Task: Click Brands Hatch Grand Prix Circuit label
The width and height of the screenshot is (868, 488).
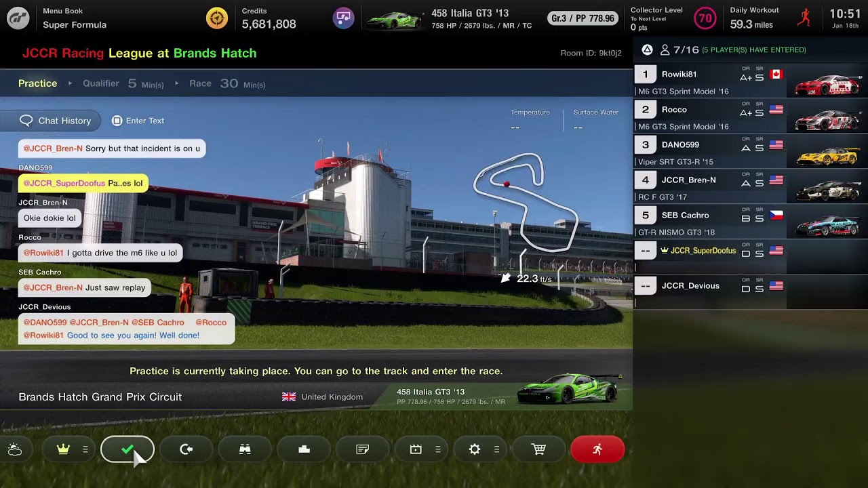Action: click(100, 397)
